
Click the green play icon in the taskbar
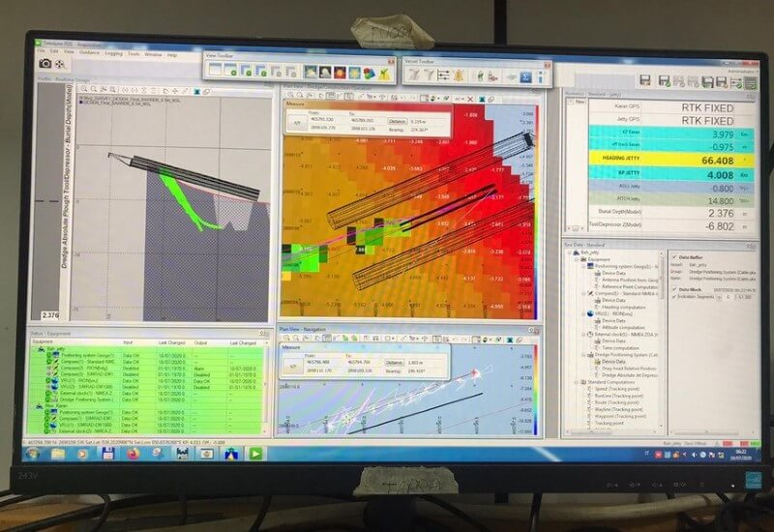pos(255,453)
